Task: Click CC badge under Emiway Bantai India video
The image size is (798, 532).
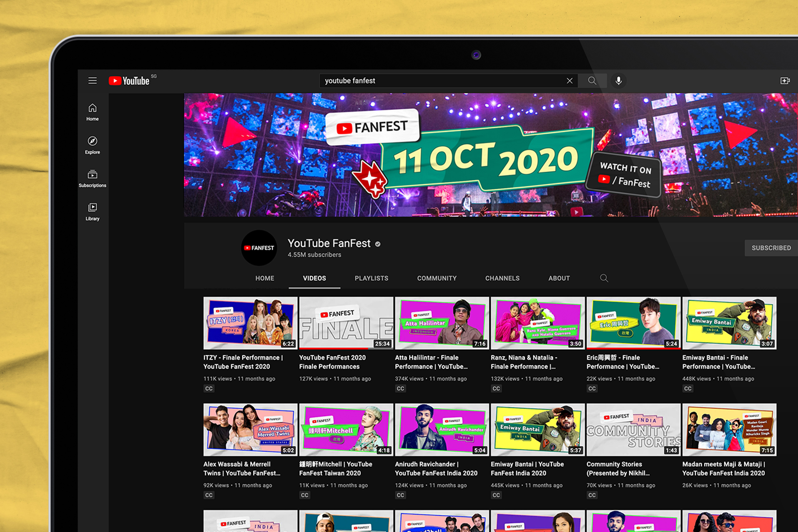Action: 496,495
